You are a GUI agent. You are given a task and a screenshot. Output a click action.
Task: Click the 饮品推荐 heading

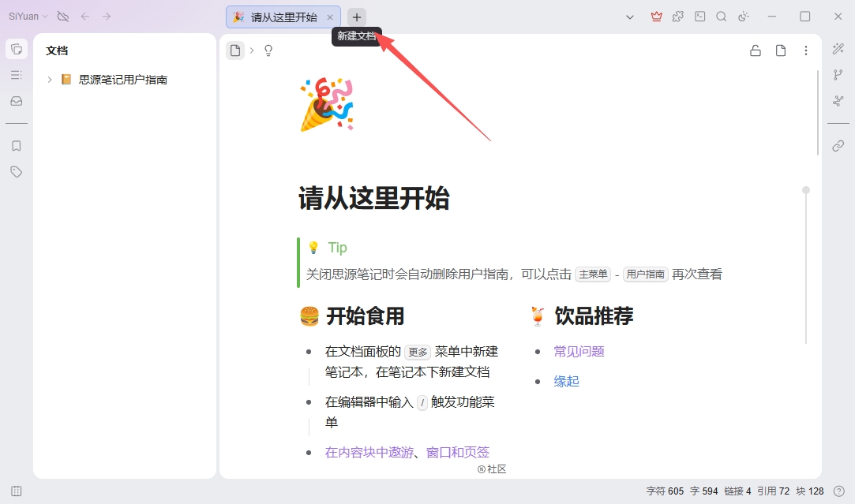coord(594,316)
